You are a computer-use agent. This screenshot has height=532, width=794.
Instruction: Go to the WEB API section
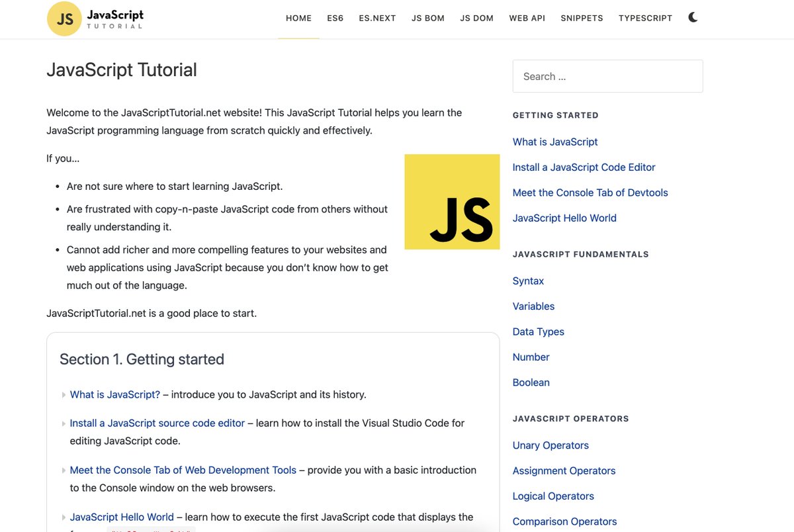point(527,18)
